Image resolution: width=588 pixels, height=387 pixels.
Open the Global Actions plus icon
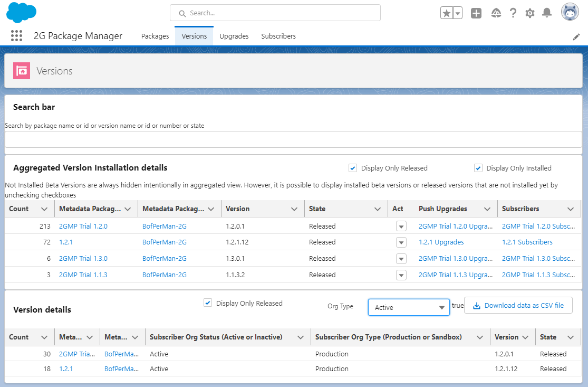[476, 13]
